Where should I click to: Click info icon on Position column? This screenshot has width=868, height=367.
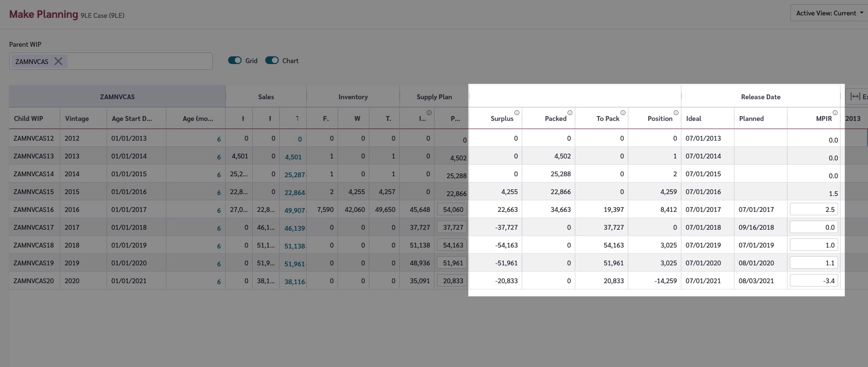pos(676,113)
